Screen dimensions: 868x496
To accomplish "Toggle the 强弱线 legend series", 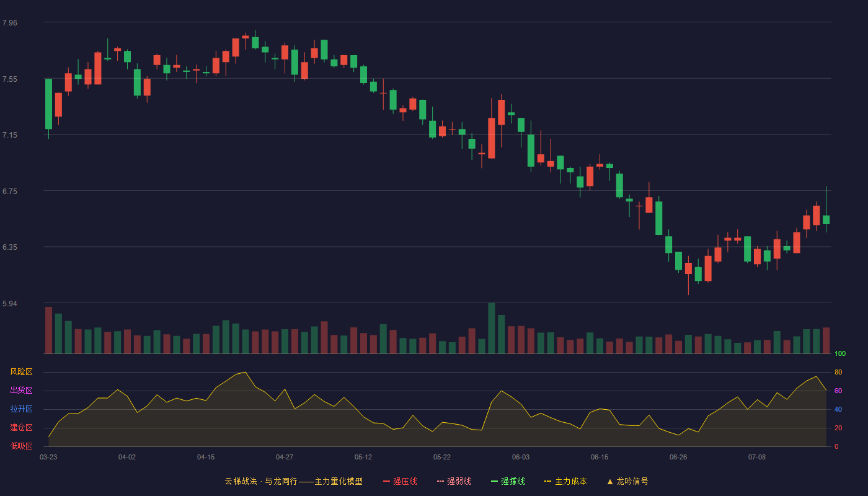I will (x=454, y=481).
